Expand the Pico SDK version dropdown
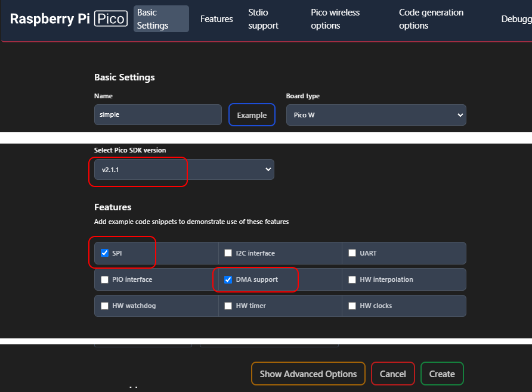This screenshot has width=532, height=392. coord(184,169)
